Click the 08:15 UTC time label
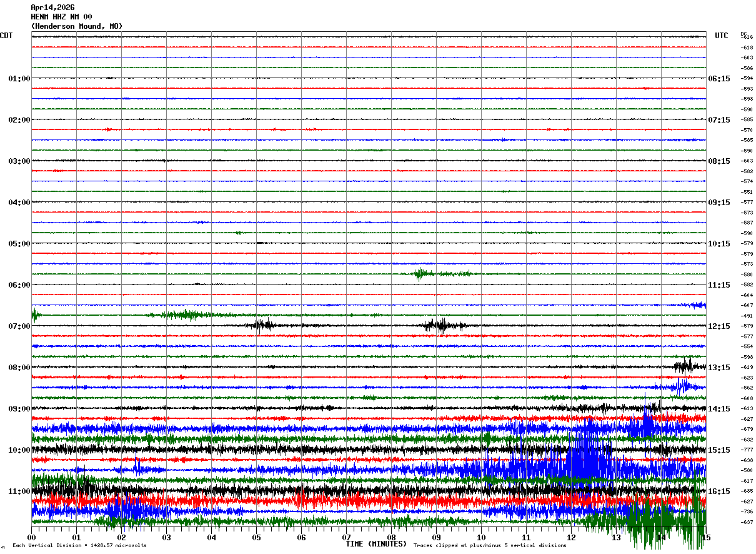This screenshot has width=756, height=554. pos(719,161)
